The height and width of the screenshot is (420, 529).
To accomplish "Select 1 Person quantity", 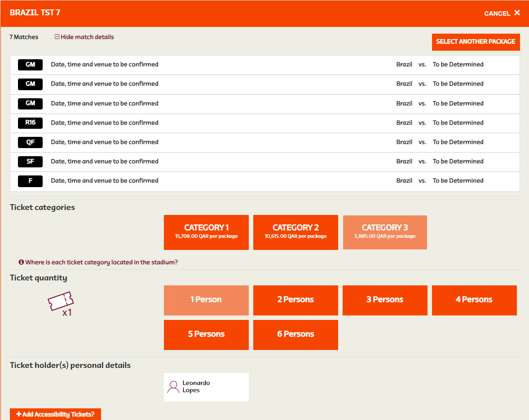I will coord(206,300).
